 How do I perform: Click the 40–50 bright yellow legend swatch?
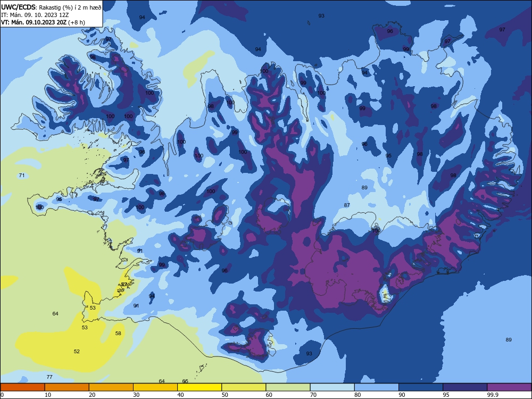pyautogui.click(x=199, y=387)
